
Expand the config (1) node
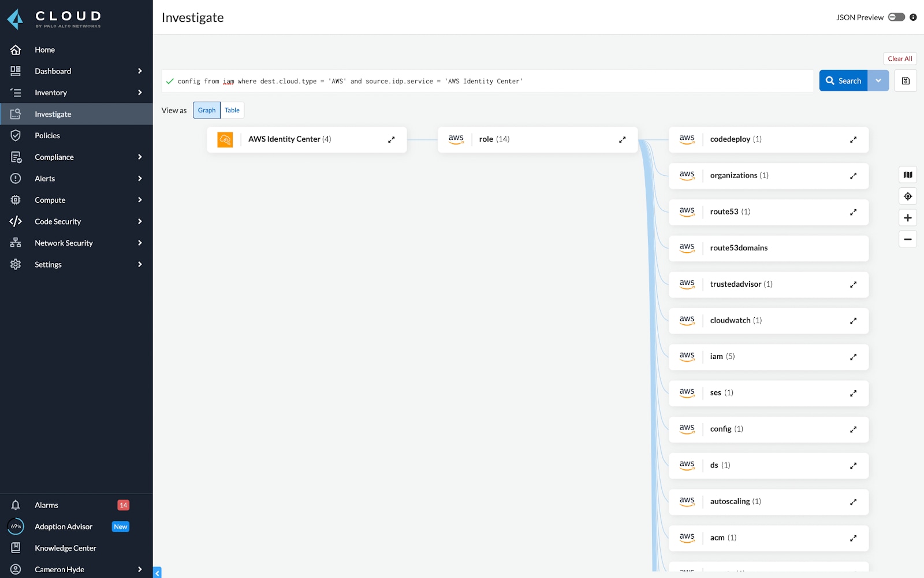[854, 429]
